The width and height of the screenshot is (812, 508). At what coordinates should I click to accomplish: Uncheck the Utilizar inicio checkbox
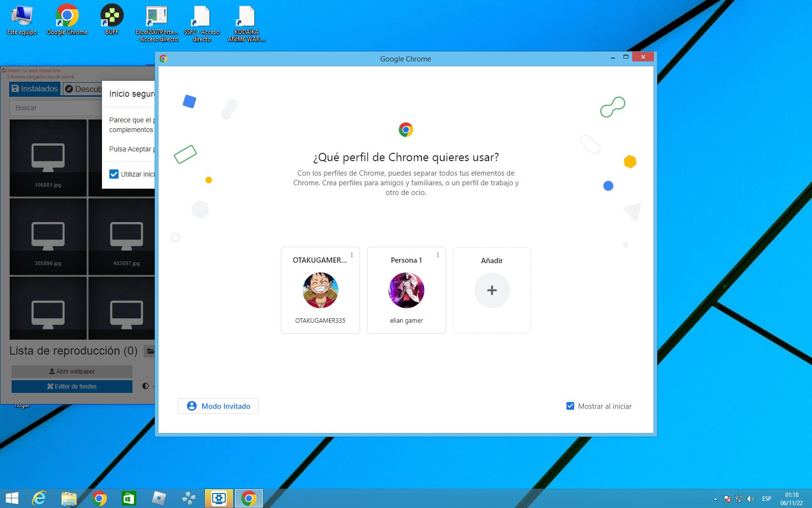pyautogui.click(x=114, y=174)
